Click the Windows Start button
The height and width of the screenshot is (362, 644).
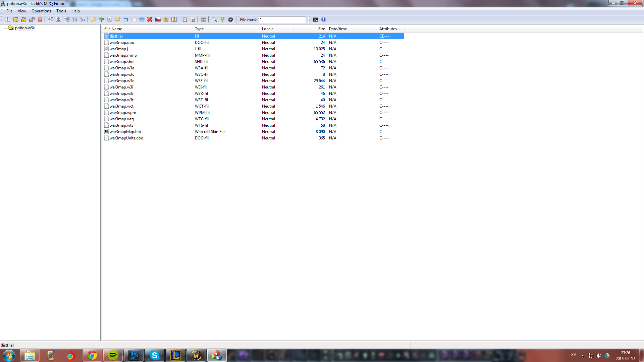(9, 355)
